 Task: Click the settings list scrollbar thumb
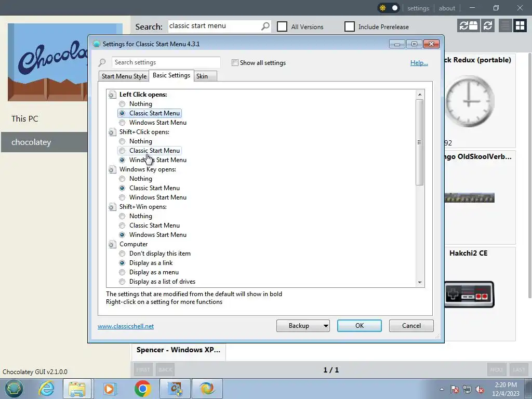point(420,142)
